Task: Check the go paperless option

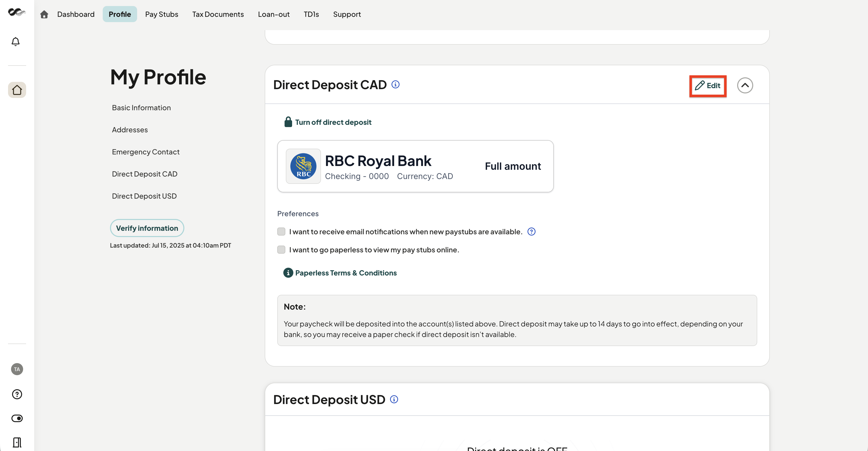Action: pos(281,250)
